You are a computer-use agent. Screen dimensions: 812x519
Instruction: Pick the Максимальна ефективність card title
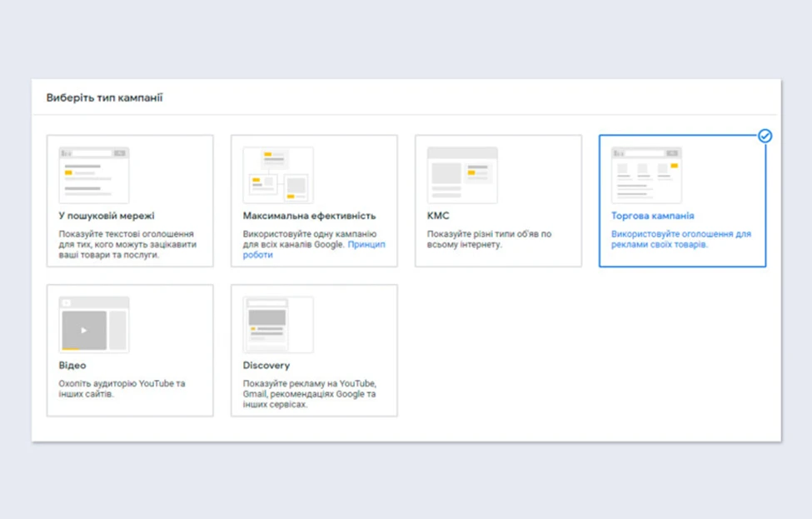coord(309,216)
